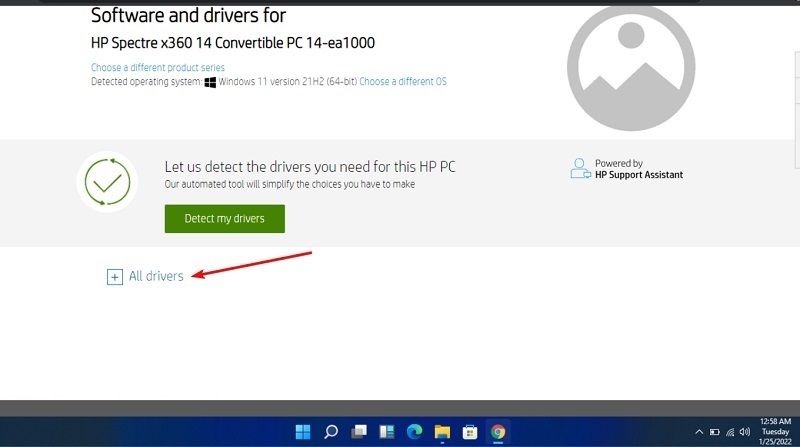
Task: Click the Windows logo beside detected OS
Action: (210, 82)
